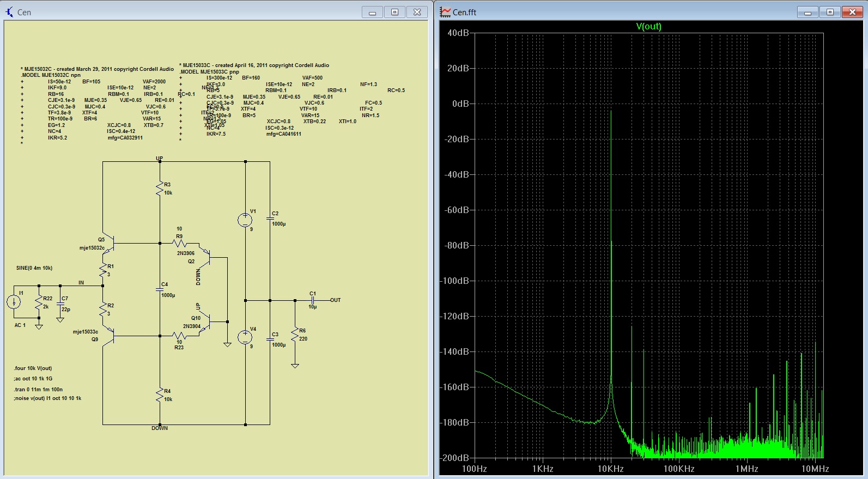Click the 2k value of R22

point(46,307)
